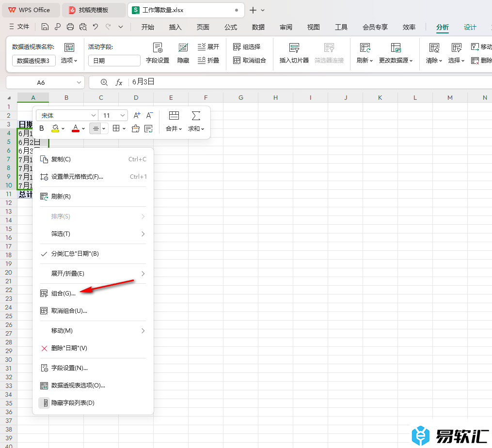Click 筛选器连接 filter connections icon
Viewport: 492px width, 448px height.
(329, 53)
